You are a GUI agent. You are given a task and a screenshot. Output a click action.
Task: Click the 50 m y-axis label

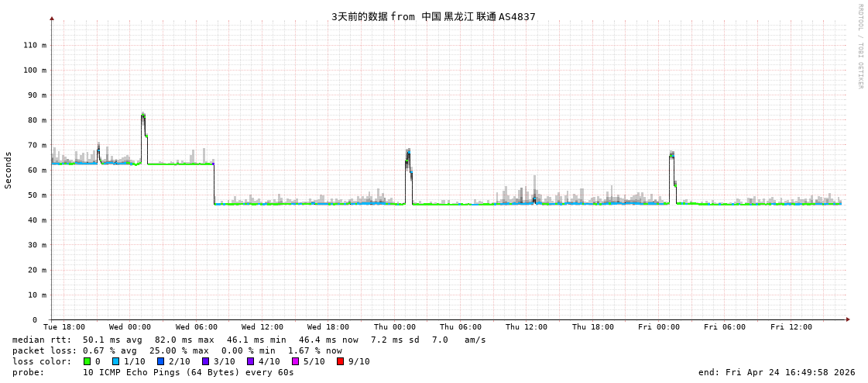36,195
